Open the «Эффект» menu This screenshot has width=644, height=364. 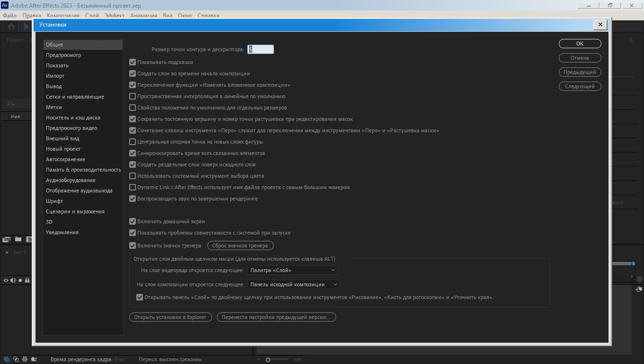[115, 15]
